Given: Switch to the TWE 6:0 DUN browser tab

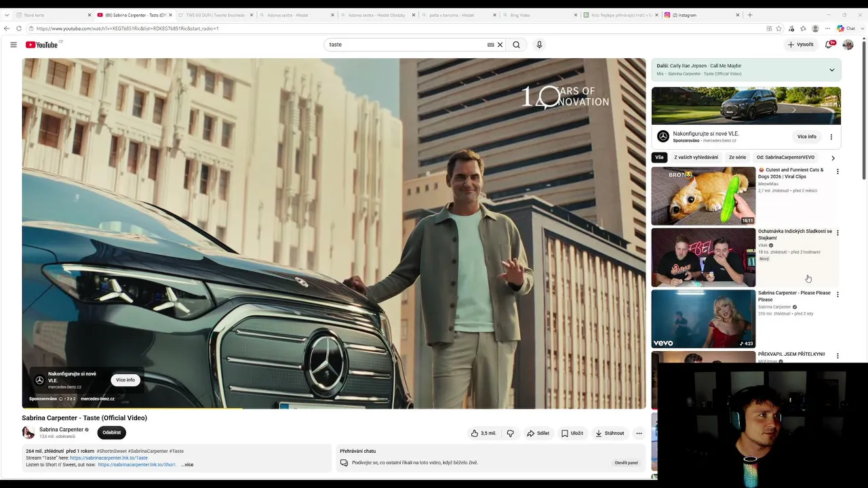Looking at the screenshot, I should tap(215, 15).
